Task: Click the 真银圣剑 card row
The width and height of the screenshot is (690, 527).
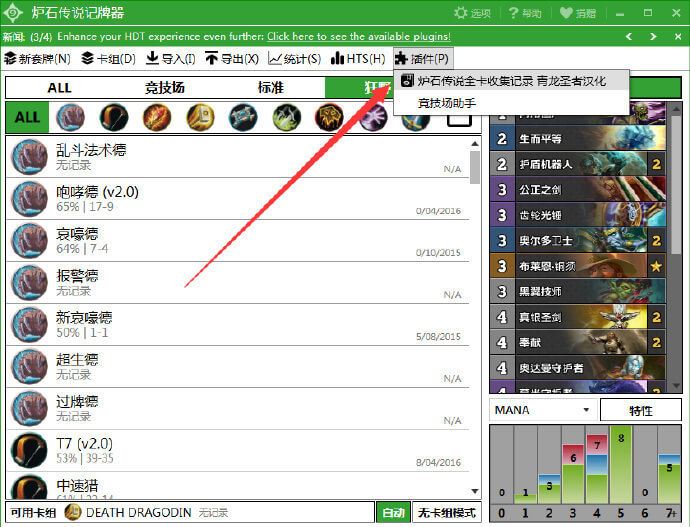Action: point(578,317)
